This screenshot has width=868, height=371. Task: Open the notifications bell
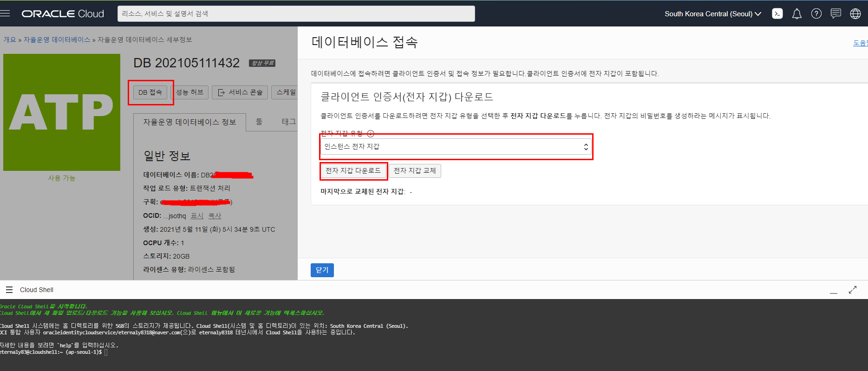pyautogui.click(x=797, y=14)
